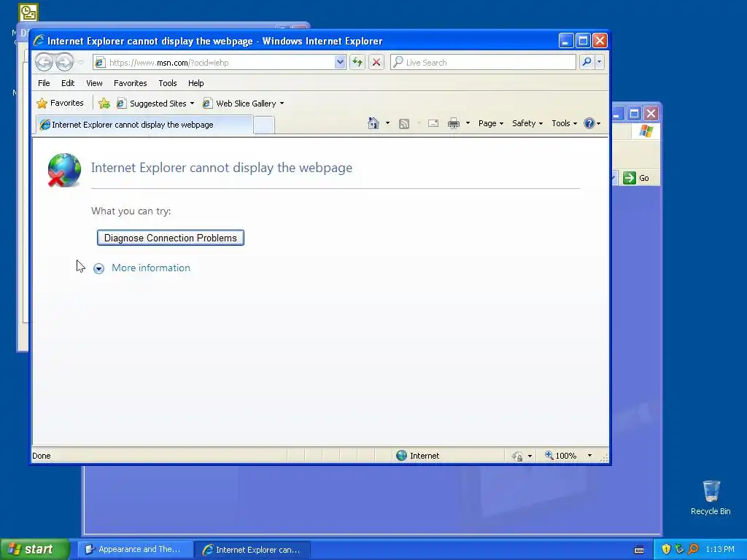Expand the Home button dropdown arrow

tap(387, 123)
